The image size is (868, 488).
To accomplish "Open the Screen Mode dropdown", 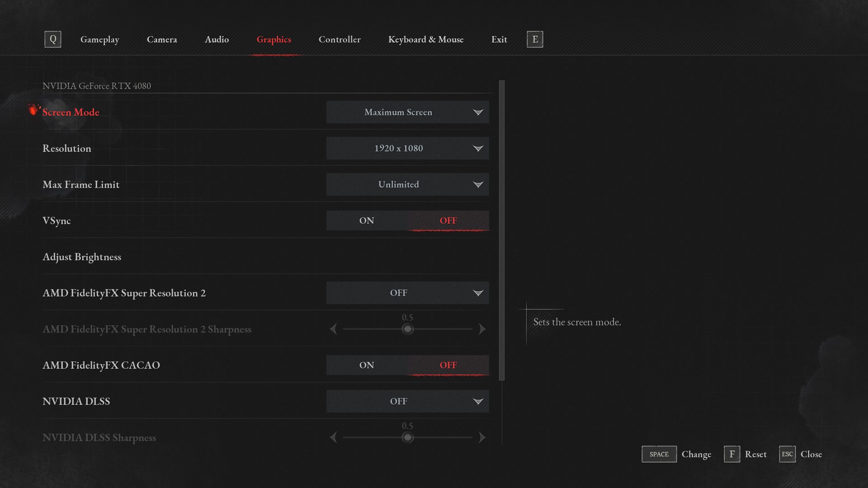I will click(x=407, y=112).
